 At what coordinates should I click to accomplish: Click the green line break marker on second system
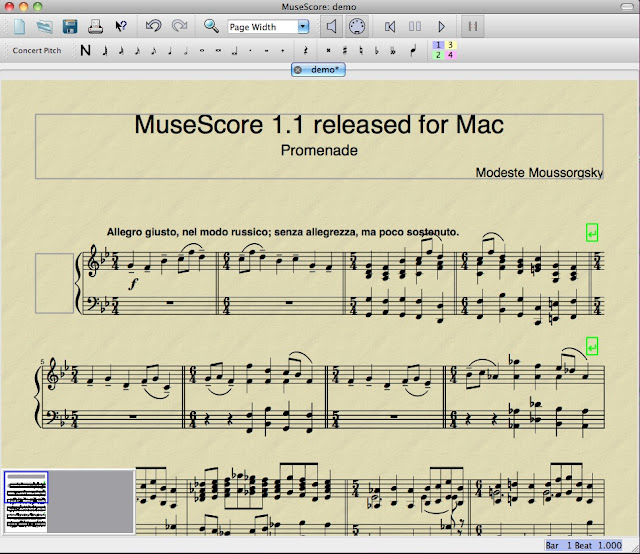tap(592, 346)
